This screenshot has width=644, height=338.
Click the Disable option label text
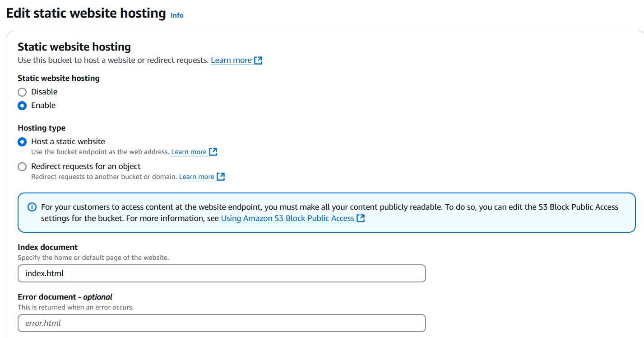click(x=44, y=92)
